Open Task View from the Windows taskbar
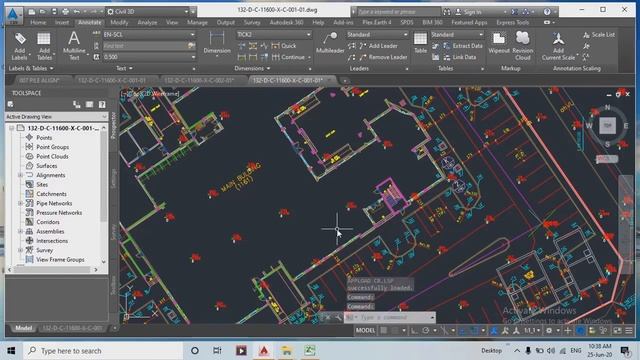The width and height of the screenshot is (640, 360). [x=217, y=350]
